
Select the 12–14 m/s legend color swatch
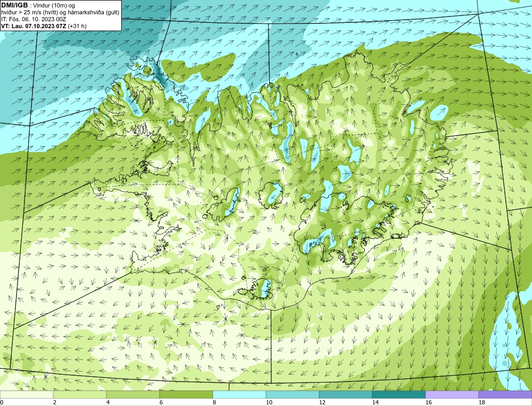pos(345,394)
